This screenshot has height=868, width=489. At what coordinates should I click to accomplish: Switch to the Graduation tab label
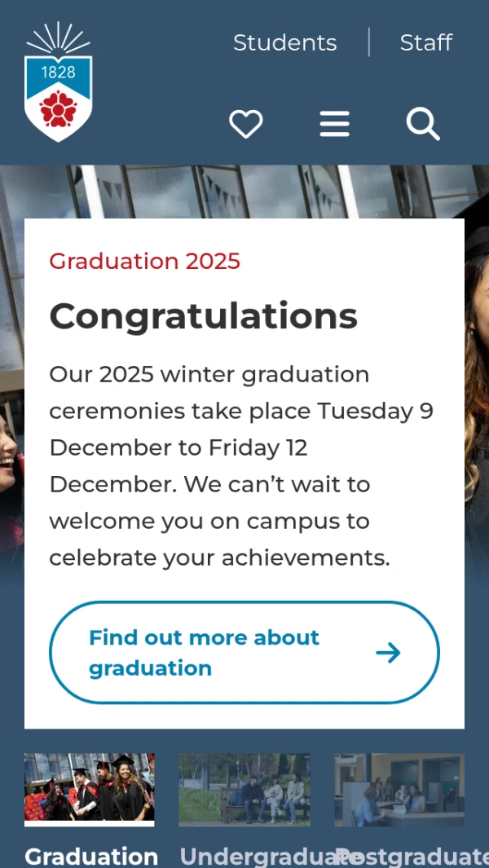click(91, 856)
